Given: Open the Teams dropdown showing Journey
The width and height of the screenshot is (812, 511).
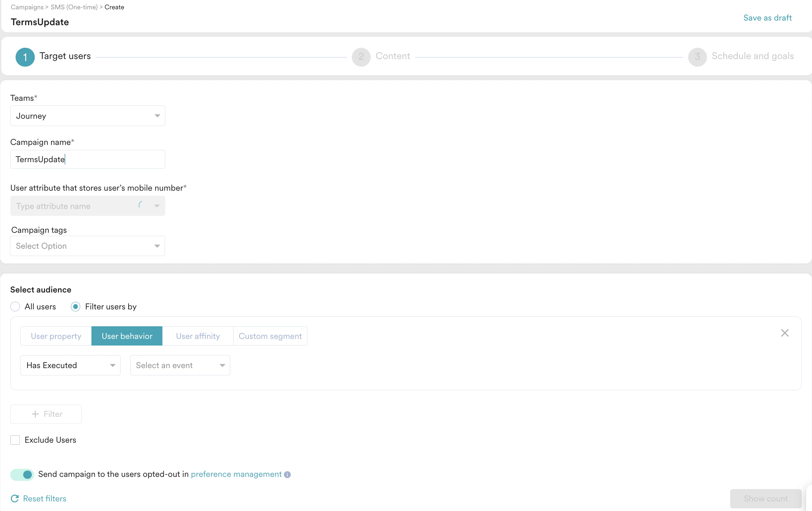Looking at the screenshot, I should click(x=88, y=116).
